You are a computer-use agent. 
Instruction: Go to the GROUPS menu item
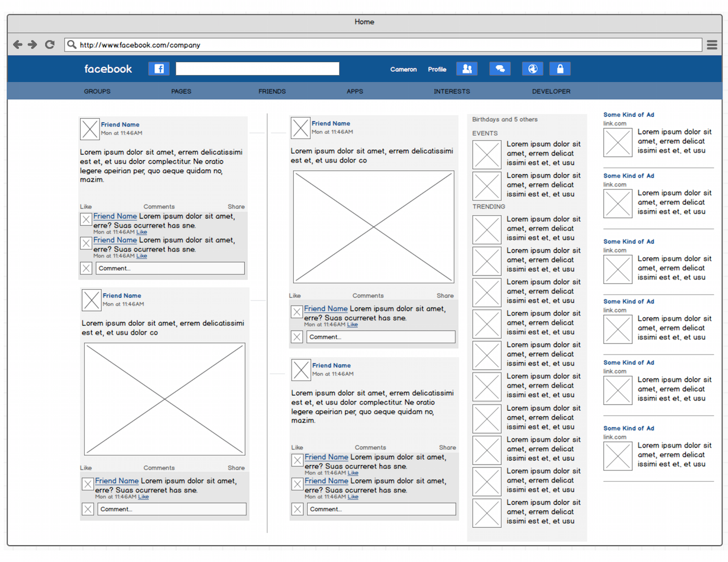(x=97, y=91)
